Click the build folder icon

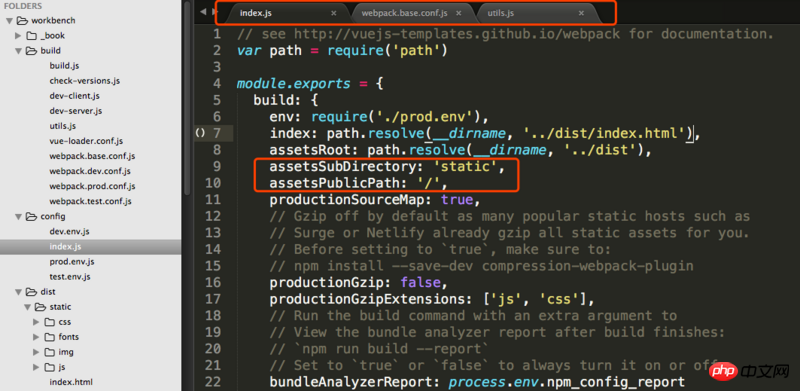tap(31, 51)
